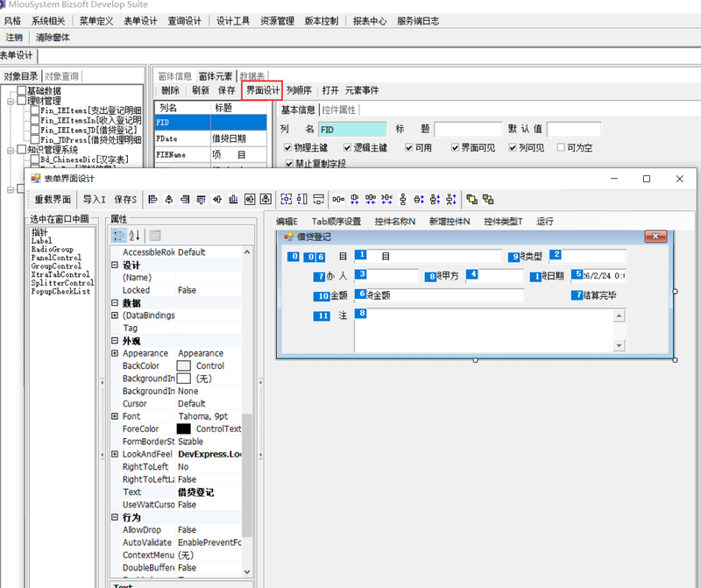Click the send to back icon
Screen dimensions: 701x588
coord(488,200)
